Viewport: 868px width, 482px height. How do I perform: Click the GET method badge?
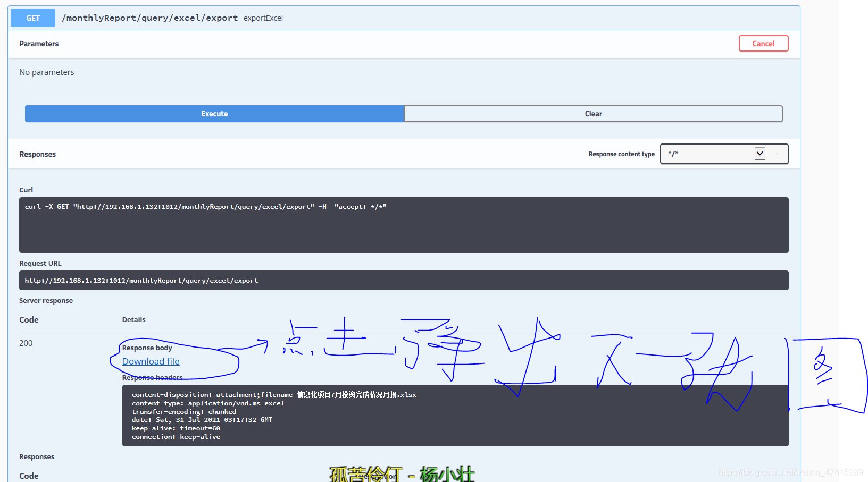pyautogui.click(x=33, y=18)
